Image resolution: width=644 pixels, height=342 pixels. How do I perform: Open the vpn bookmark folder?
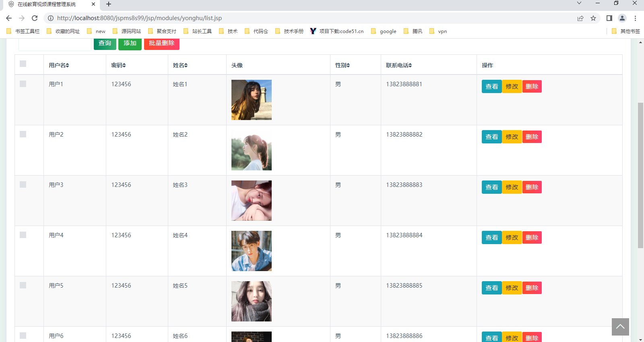(x=438, y=31)
